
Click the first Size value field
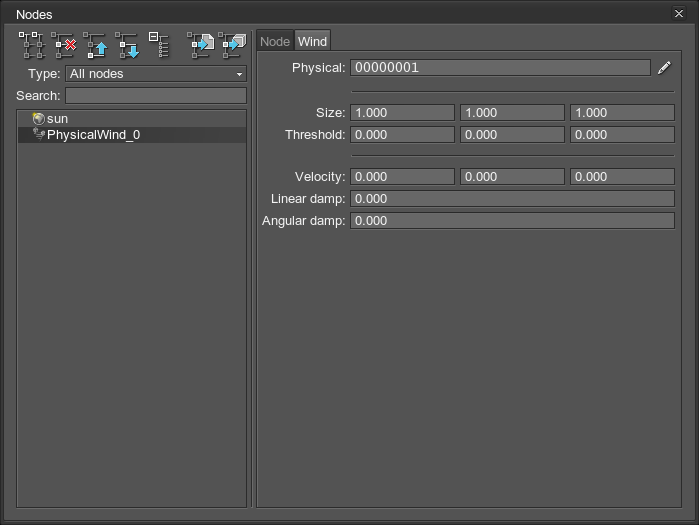coord(402,113)
